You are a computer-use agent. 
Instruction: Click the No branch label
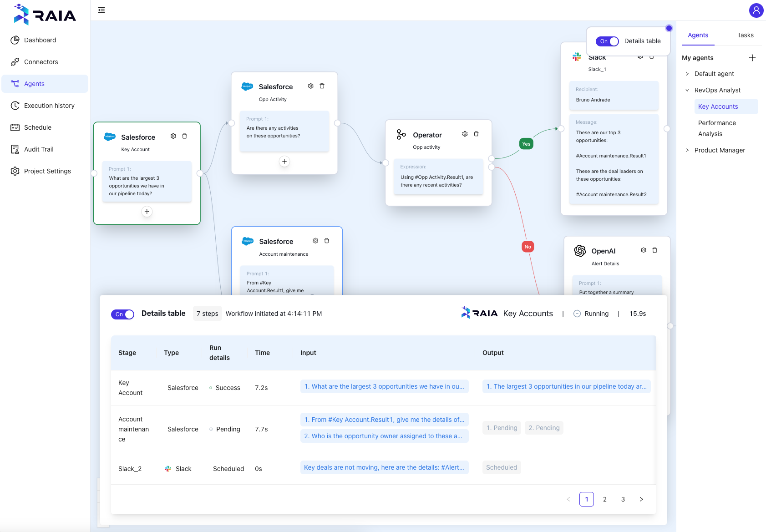(x=528, y=247)
